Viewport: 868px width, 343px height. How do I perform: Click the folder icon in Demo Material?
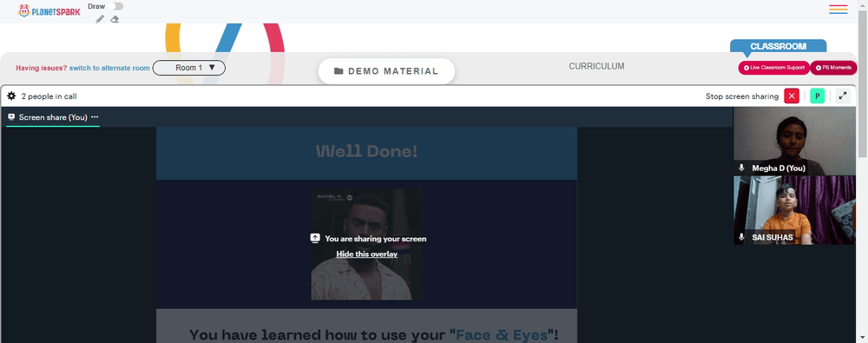point(339,71)
